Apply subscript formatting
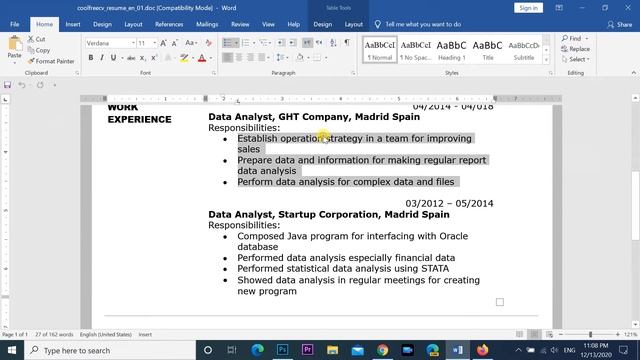 pos(142,58)
